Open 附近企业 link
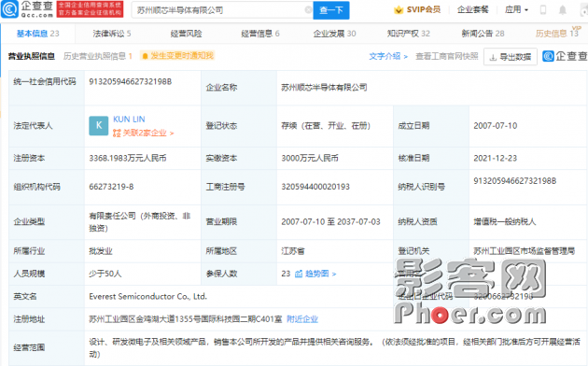Screen dimensions: 588x366 pyautogui.click(x=302, y=319)
